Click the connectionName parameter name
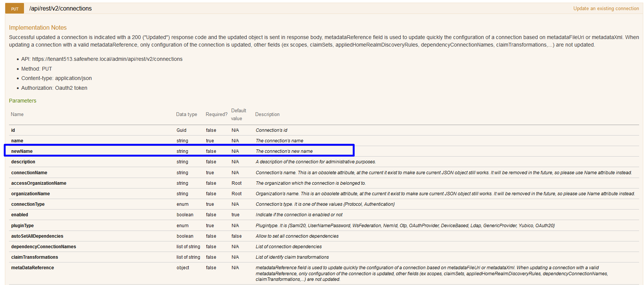The height and width of the screenshot is (285, 644). click(29, 173)
